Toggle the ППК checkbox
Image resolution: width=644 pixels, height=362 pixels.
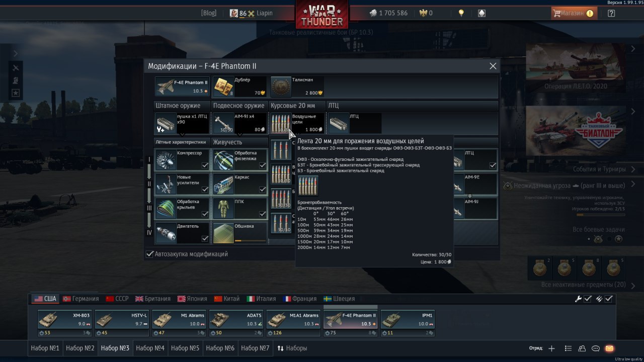point(262,214)
